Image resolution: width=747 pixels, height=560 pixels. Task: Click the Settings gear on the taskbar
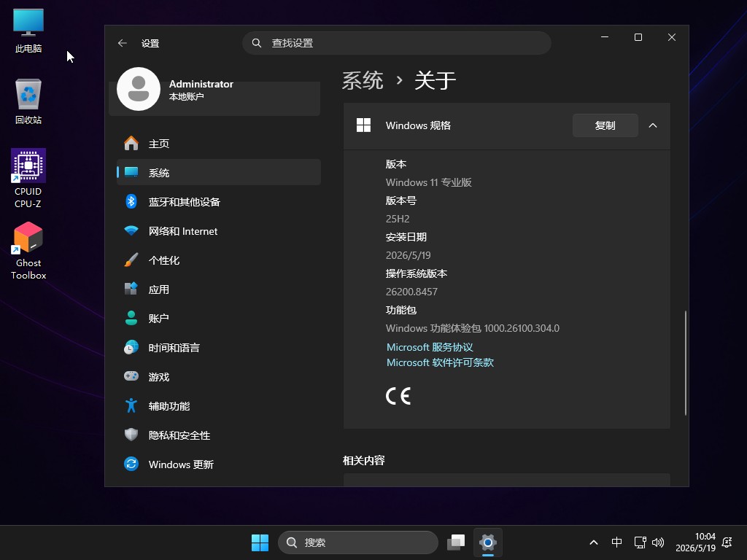pyautogui.click(x=488, y=542)
